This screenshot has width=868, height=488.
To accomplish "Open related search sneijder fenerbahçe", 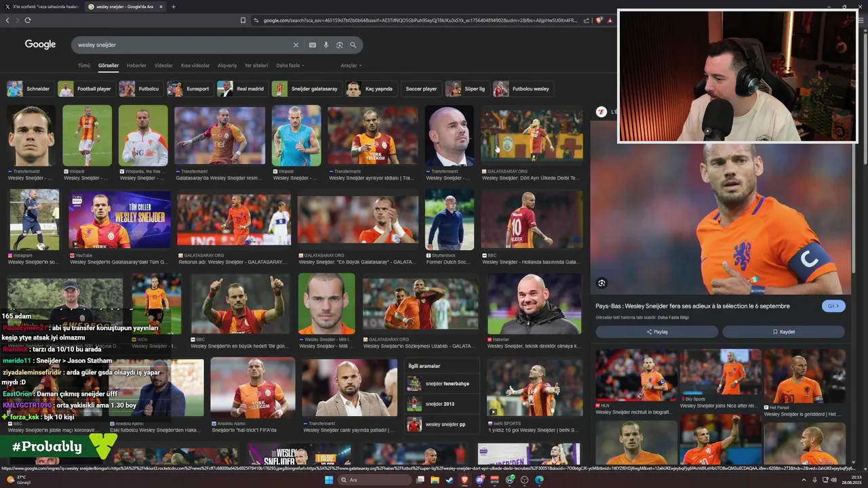I will click(x=443, y=384).
